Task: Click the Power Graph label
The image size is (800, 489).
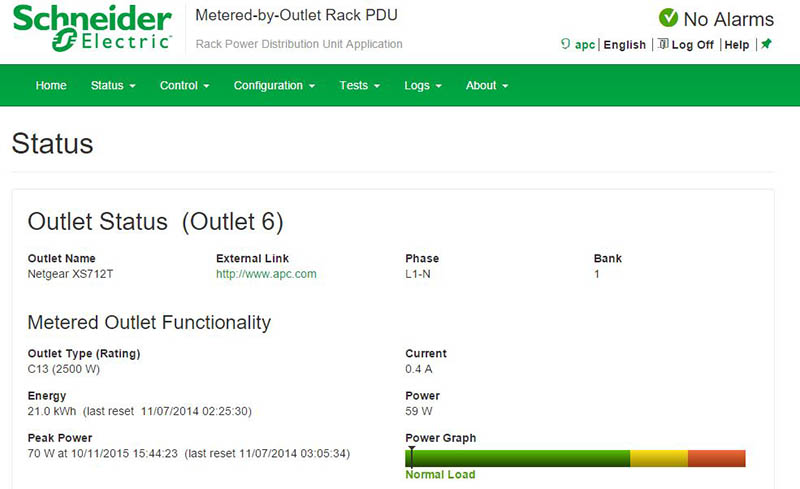Action: [441, 438]
